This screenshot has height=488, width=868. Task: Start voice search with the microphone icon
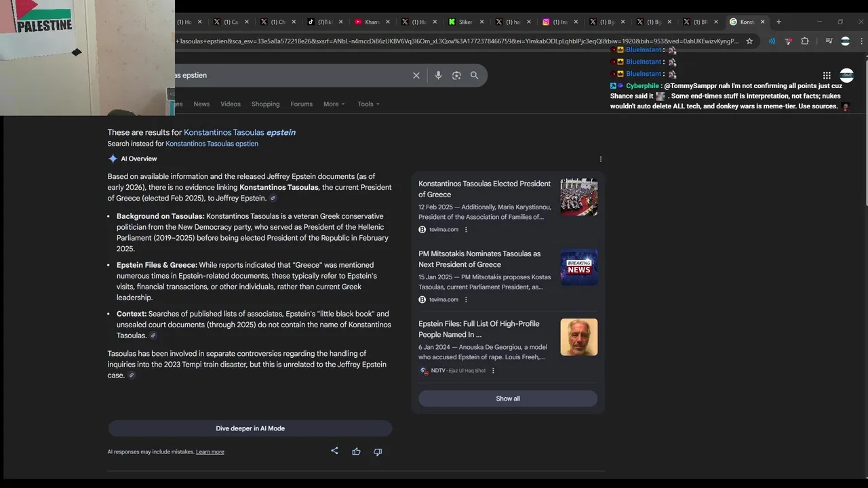tap(438, 75)
